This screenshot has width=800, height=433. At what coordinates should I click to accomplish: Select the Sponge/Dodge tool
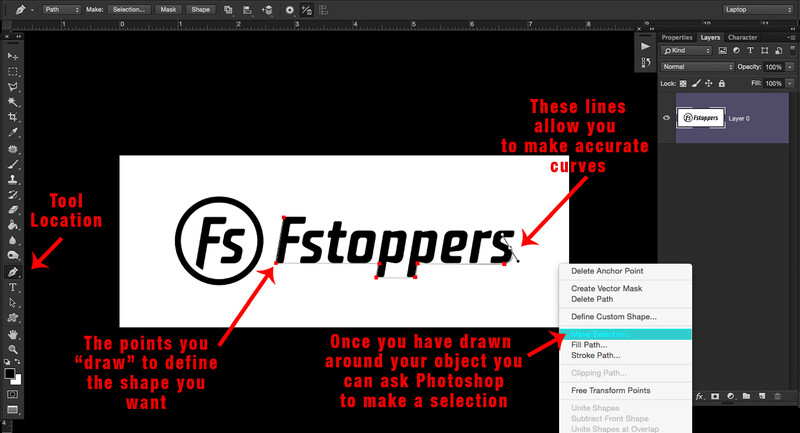coord(13,256)
